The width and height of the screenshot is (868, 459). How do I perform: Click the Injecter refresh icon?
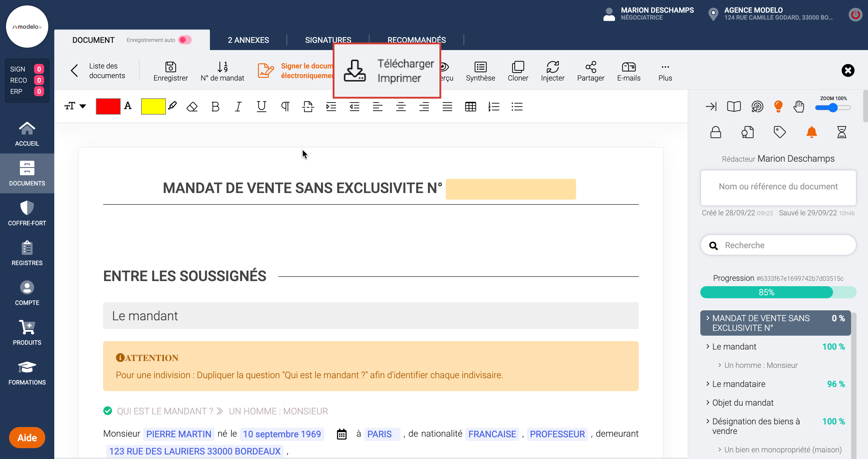tap(552, 67)
